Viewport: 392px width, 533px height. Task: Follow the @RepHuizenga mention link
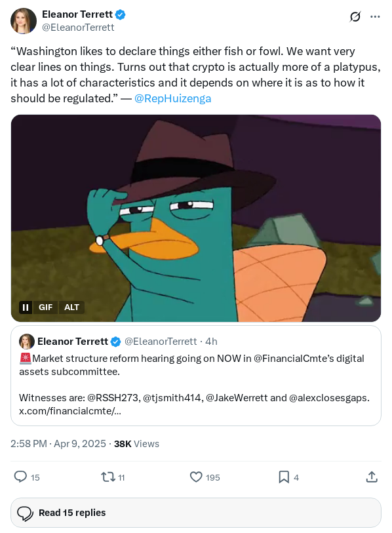pyautogui.click(x=172, y=98)
